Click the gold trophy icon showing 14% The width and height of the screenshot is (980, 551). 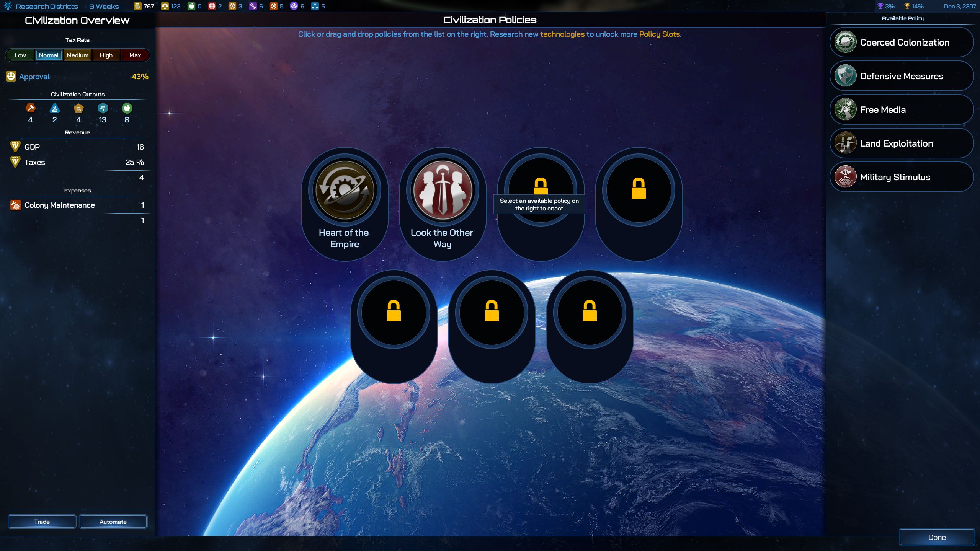point(907,6)
